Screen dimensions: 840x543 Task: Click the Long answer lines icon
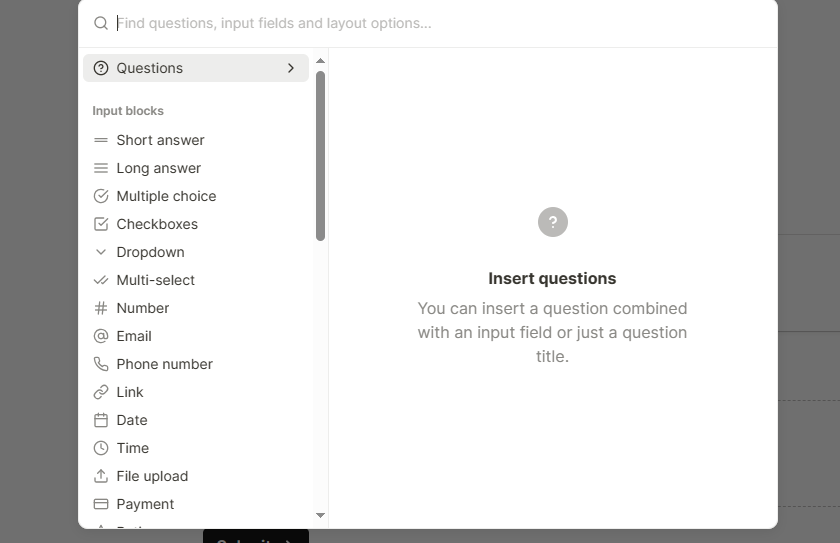pos(100,168)
